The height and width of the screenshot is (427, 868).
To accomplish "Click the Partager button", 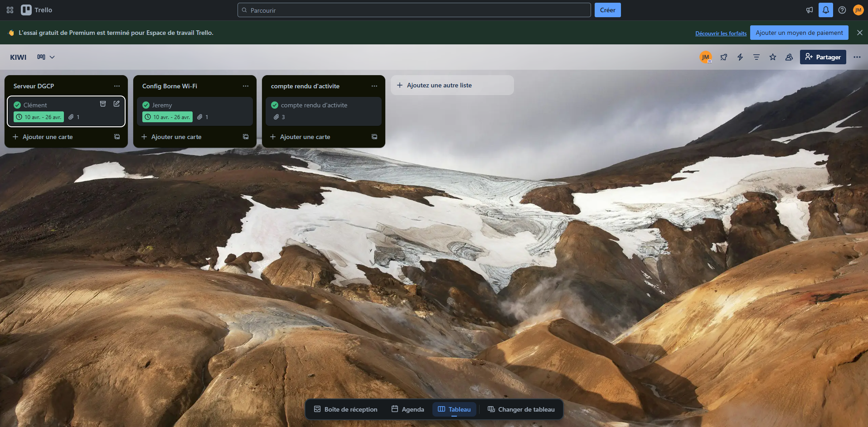I will pos(823,57).
